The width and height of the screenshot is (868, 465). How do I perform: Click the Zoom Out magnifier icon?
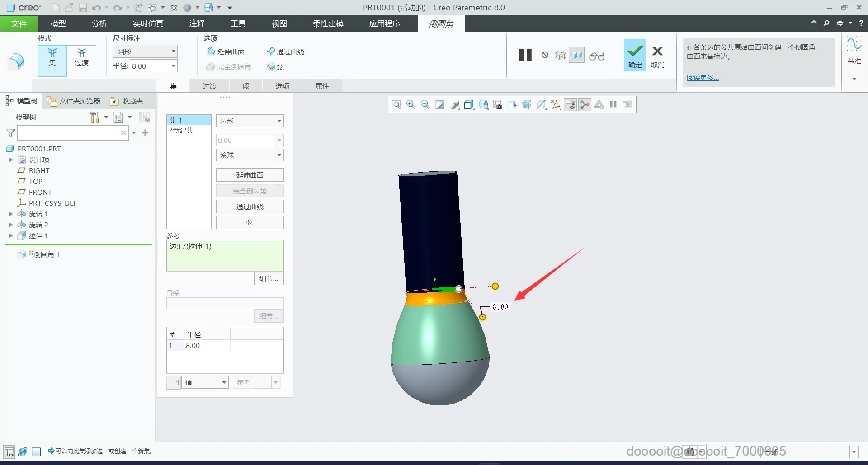click(425, 105)
